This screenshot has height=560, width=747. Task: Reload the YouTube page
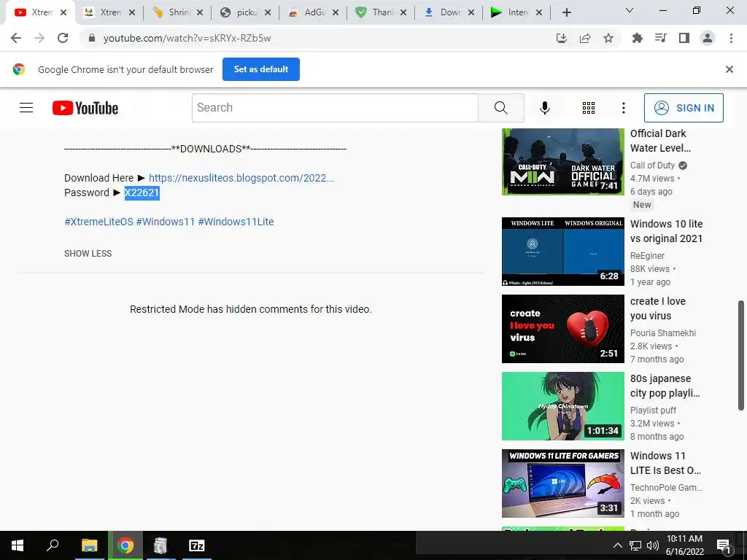63,38
